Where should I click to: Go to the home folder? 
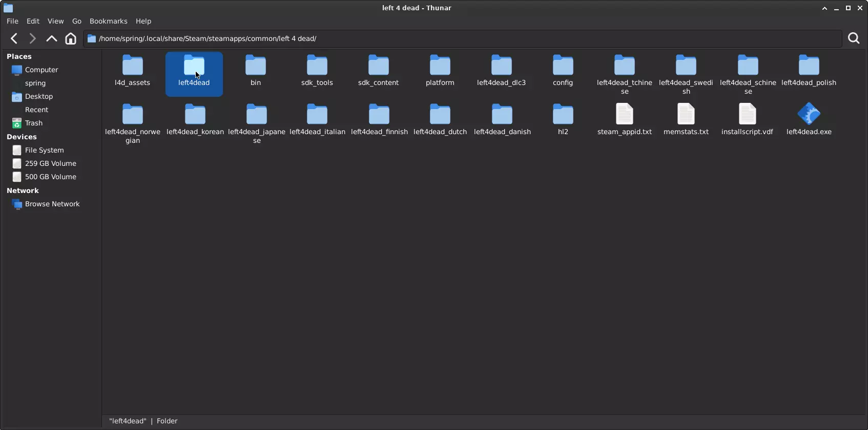coord(71,38)
